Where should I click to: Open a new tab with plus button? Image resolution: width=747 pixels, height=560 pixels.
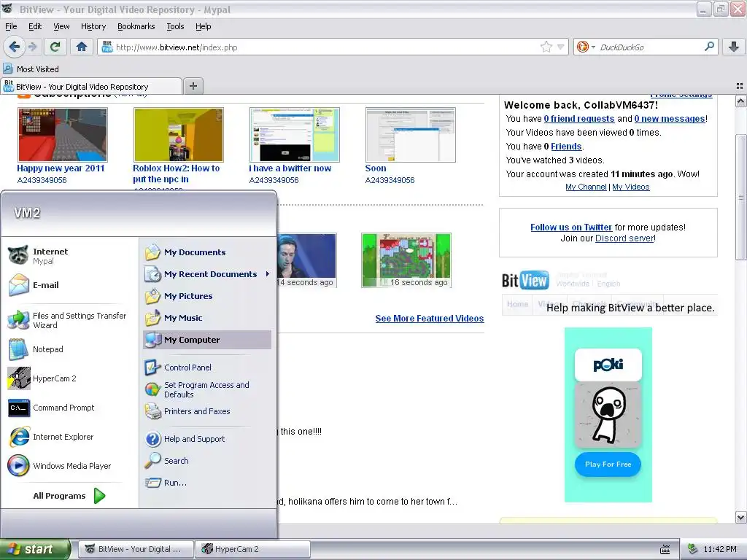click(x=193, y=86)
